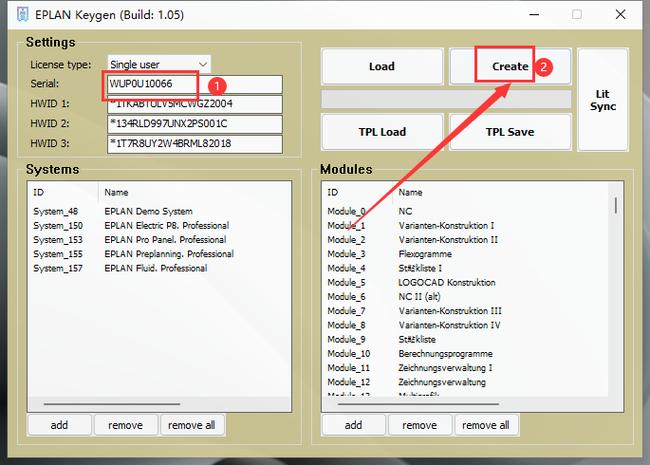Screen dimensions: 650x465
Task: Select Module_1 Varianten-Konstruktion I row
Action: [465, 225]
